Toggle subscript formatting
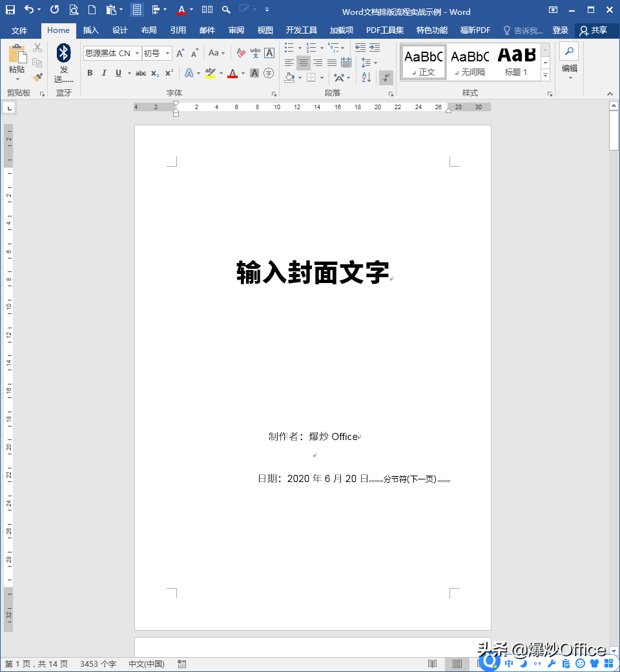The image size is (620, 672). coord(155,73)
